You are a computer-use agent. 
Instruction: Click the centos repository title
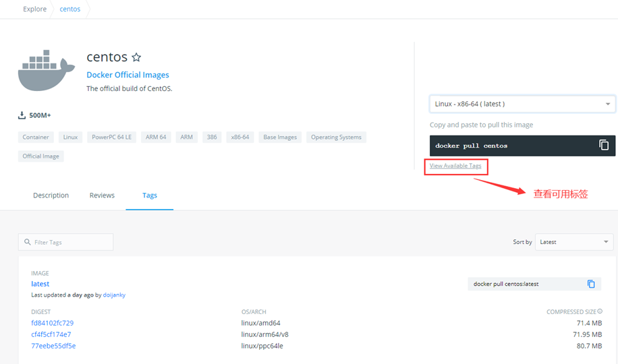(x=107, y=57)
